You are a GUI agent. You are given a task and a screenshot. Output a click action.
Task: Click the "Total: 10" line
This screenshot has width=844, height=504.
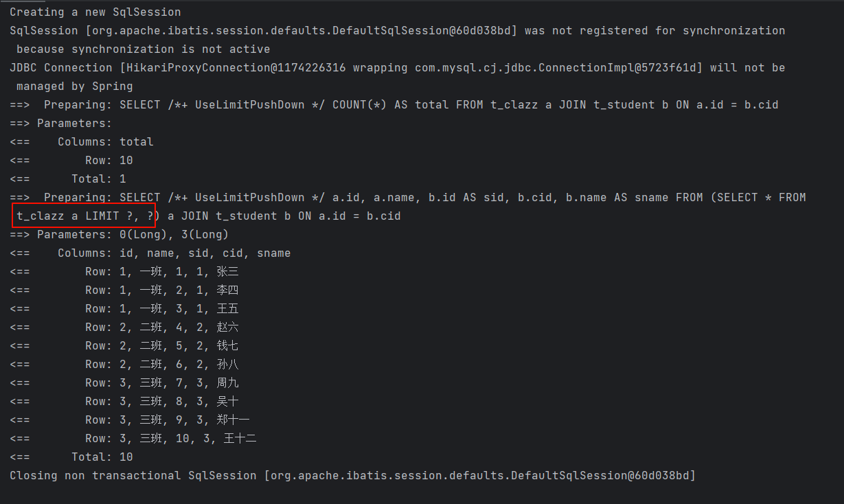click(102, 457)
